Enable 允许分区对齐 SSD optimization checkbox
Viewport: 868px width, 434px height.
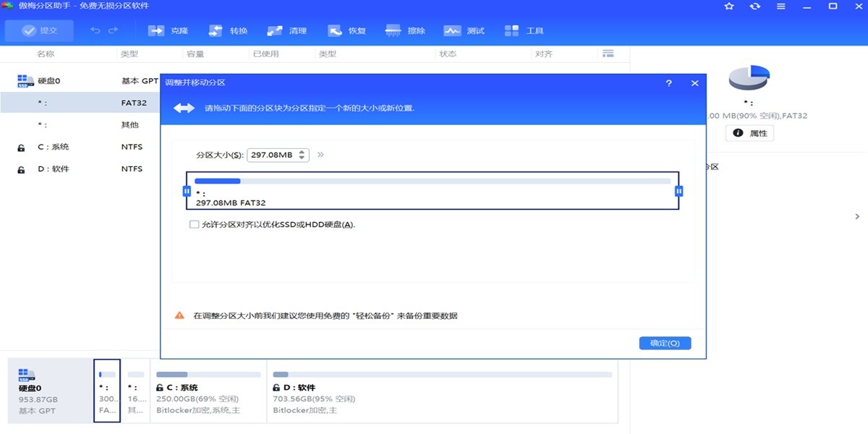coord(192,226)
